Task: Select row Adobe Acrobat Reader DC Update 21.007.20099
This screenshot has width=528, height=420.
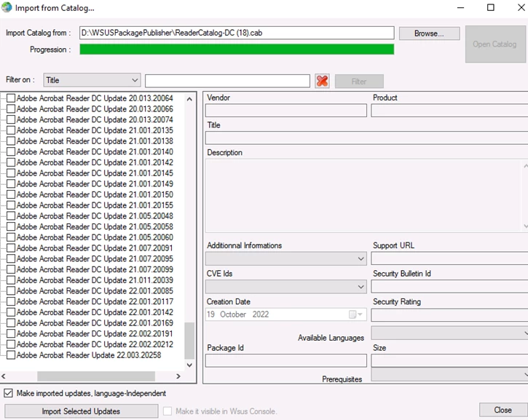Action: 95,269
